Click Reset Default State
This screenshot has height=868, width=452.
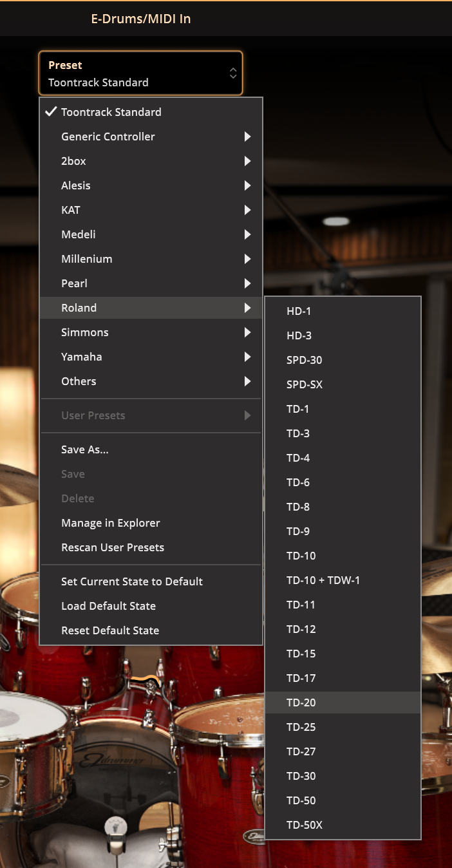point(110,630)
